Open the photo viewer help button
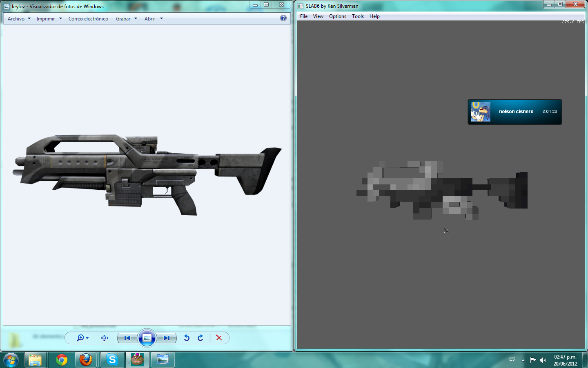 pos(283,18)
